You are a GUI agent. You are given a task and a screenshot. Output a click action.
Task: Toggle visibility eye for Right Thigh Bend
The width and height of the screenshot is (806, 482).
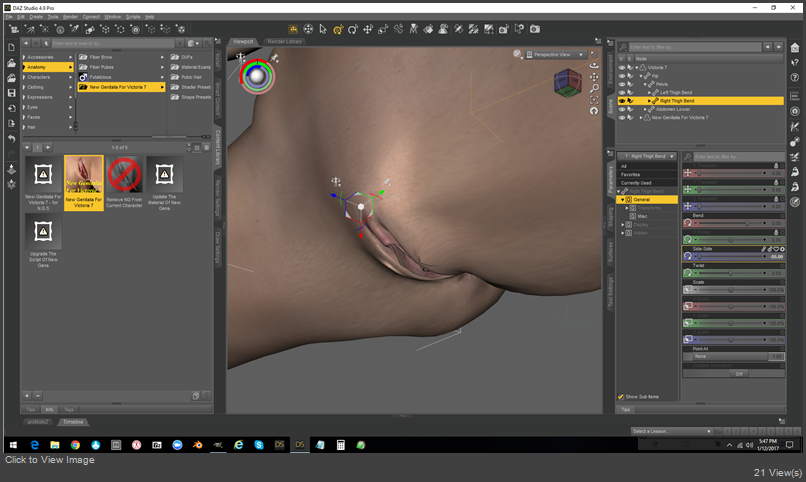point(622,101)
